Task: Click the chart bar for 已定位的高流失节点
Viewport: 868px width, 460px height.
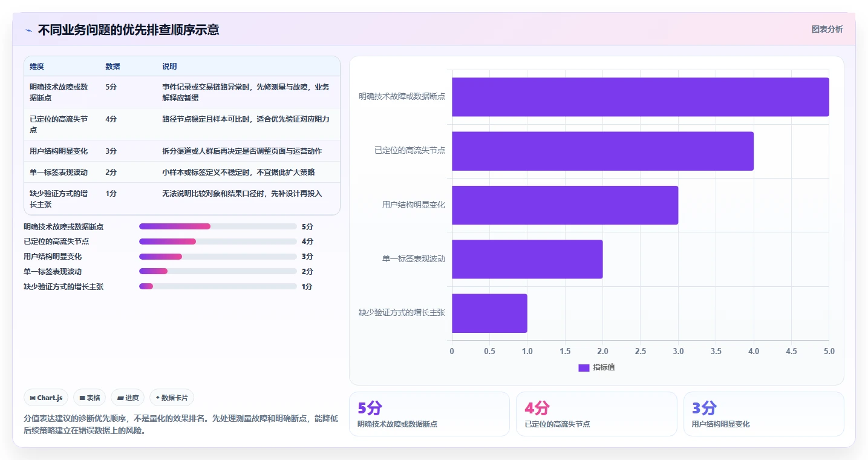Action: (x=602, y=151)
